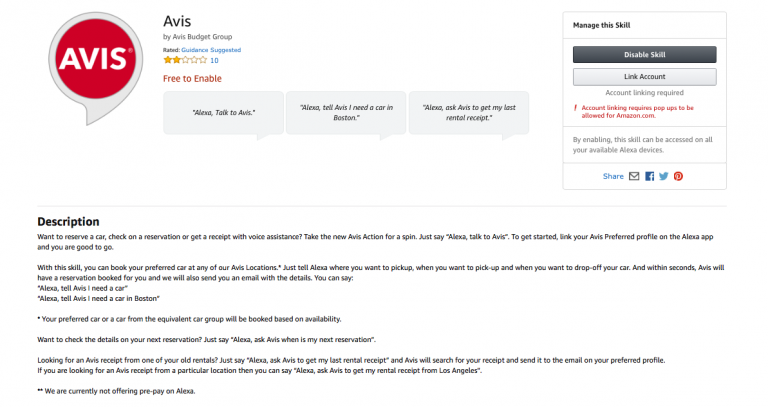Click the Link Account button
The height and width of the screenshot is (407, 768).
pyautogui.click(x=644, y=76)
